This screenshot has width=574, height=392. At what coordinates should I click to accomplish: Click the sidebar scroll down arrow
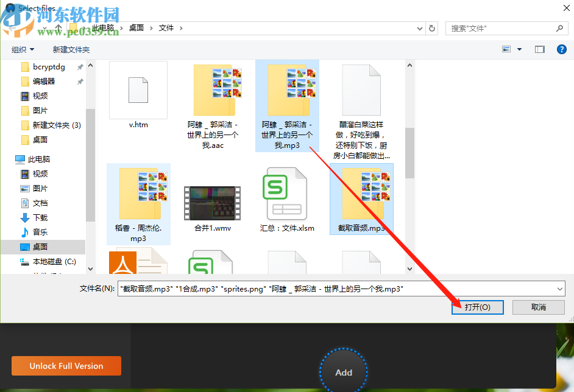tap(90, 269)
